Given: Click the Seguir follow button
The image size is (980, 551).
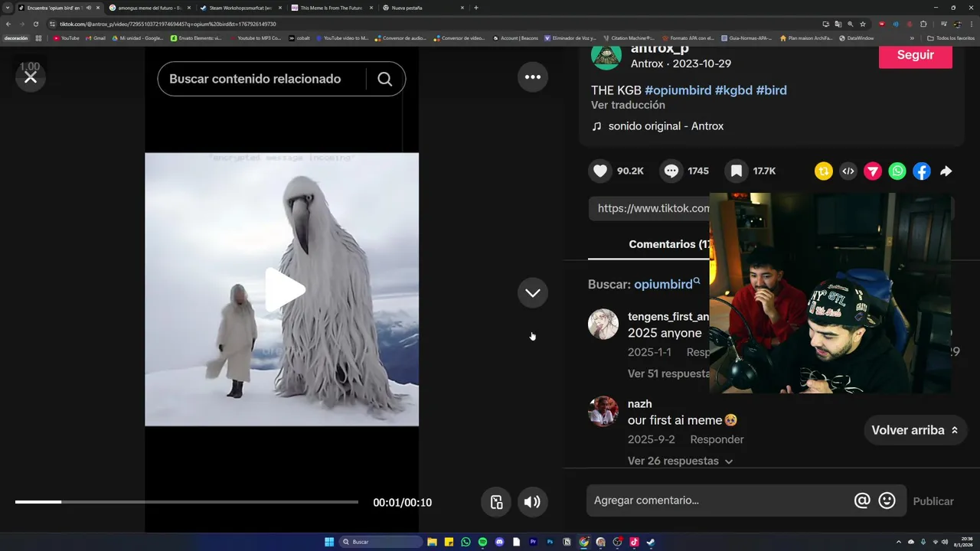Looking at the screenshot, I should coord(916,55).
